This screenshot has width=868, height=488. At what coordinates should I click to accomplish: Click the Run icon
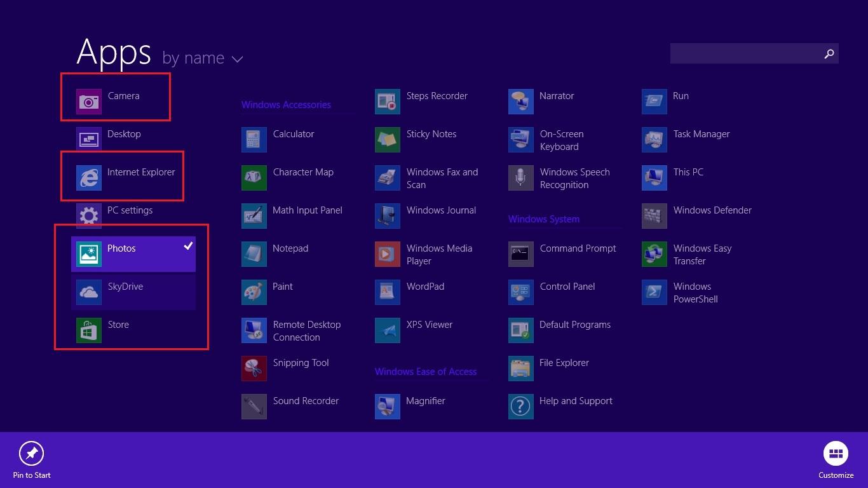click(x=654, y=102)
